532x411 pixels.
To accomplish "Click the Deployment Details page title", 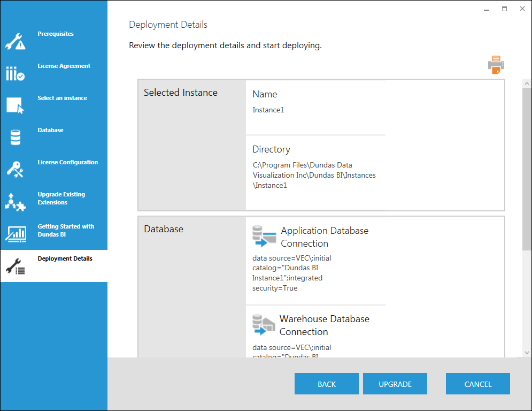I will [x=168, y=25].
